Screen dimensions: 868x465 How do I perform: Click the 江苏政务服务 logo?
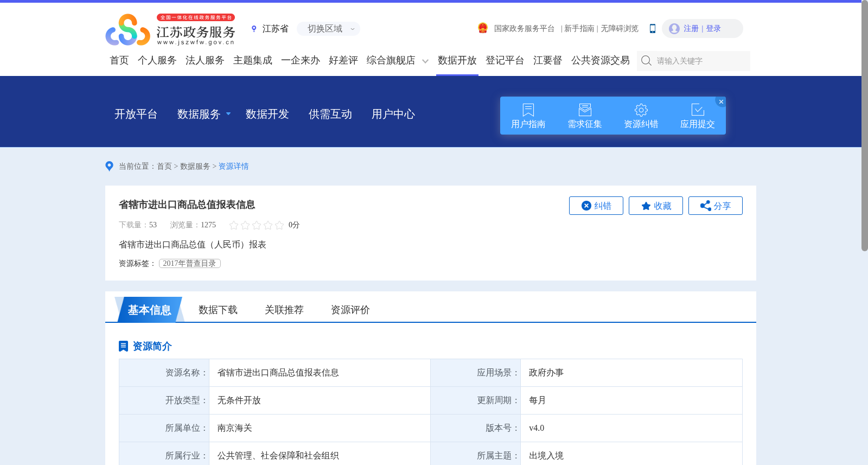170,29
